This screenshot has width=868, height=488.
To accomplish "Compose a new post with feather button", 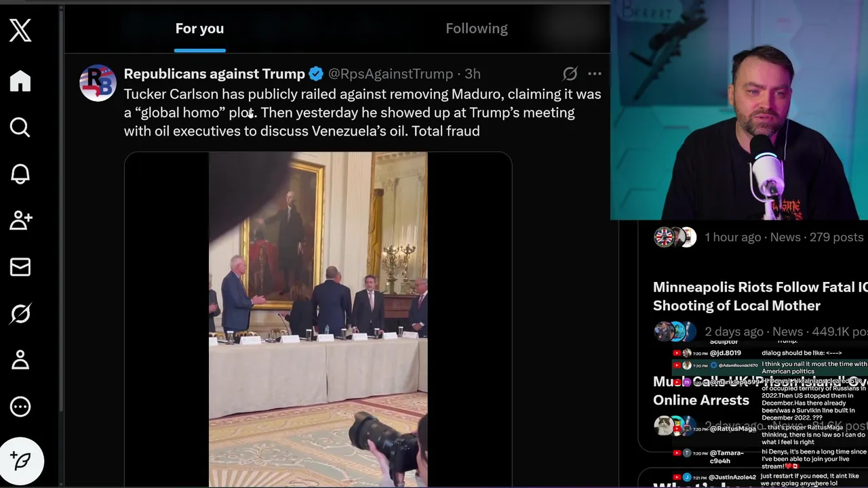I will point(22,461).
